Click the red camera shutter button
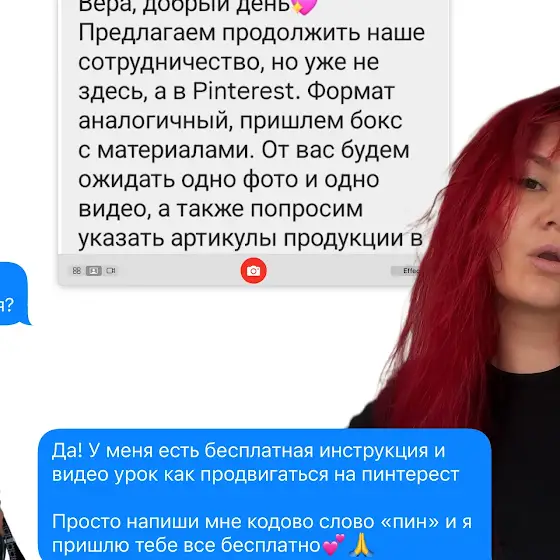The width and height of the screenshot is (560, 560). (x=253, y=271)
